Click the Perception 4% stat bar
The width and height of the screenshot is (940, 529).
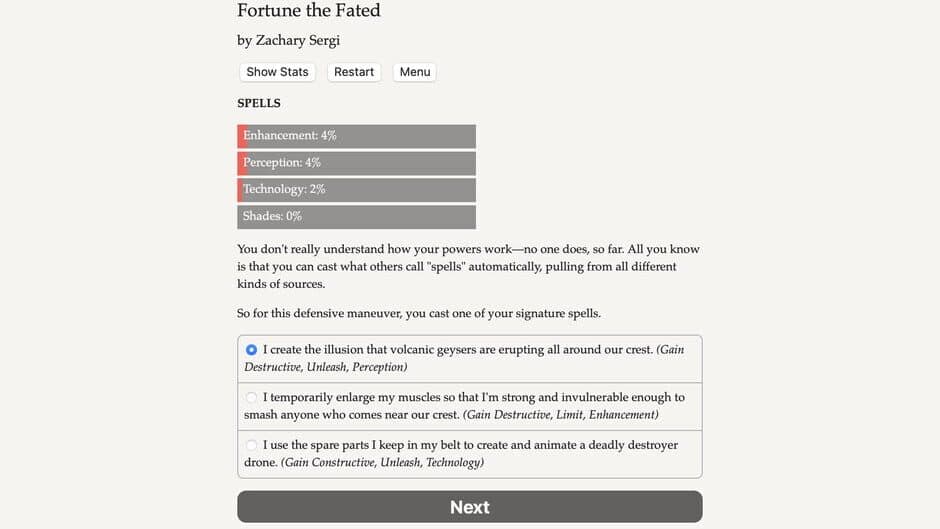coord(356,163)
